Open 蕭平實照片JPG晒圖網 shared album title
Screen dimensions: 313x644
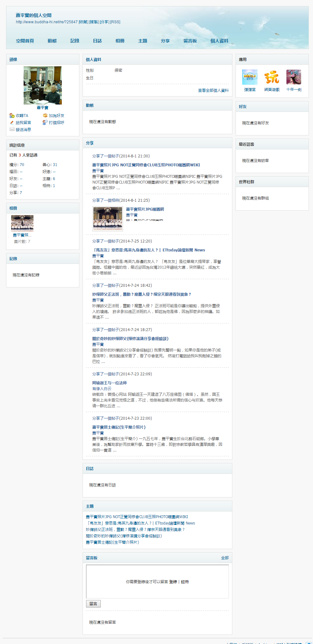(x=145, y=209)
